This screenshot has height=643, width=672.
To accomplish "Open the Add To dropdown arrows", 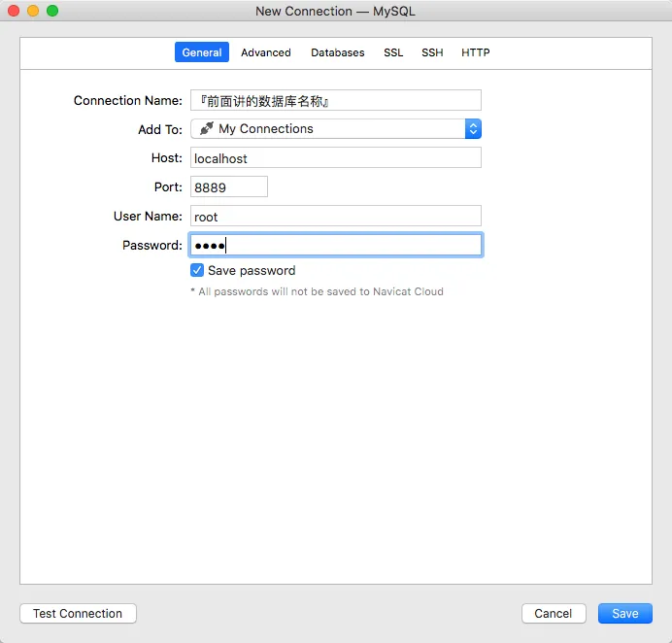I will tap(473, 128).
